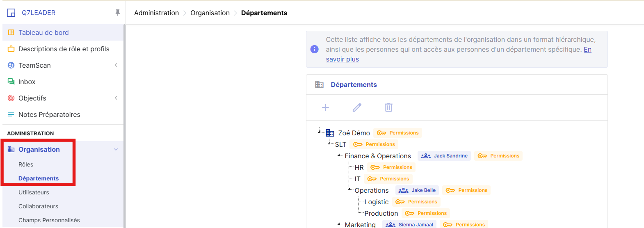Open Tableau de bord in the sidebar
644x228 pixels.
43,32
